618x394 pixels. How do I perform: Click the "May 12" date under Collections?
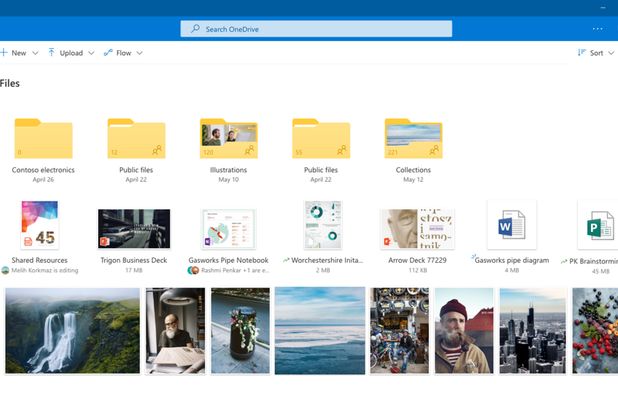point(413,180)
